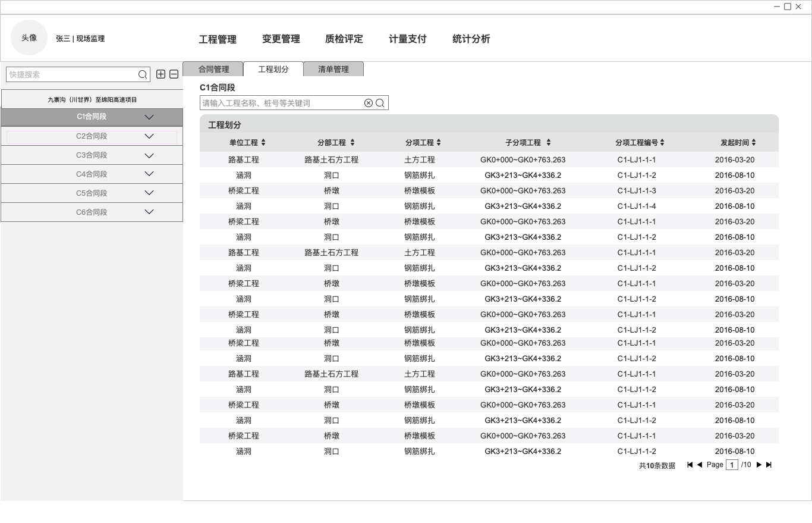Sort by 发起时间 column
812x523 pixels.
click(754, 142)
